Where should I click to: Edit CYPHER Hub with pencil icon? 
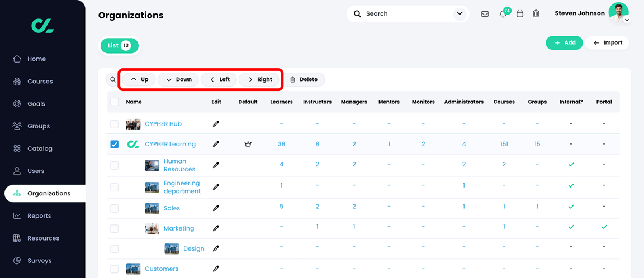(216, 124)
